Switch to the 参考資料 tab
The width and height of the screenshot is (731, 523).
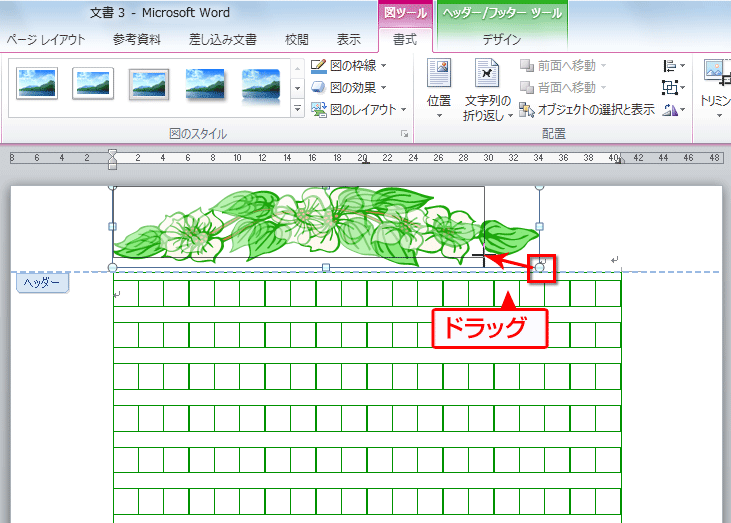137,40
